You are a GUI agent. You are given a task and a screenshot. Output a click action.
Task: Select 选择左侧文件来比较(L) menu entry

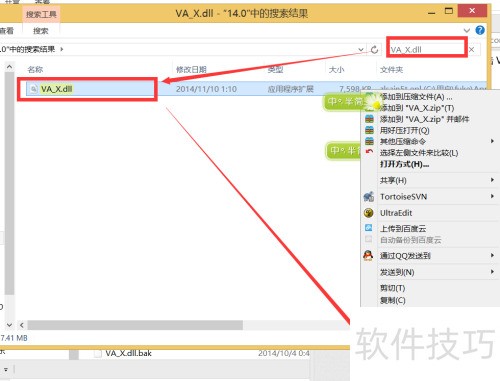[419, 153]
